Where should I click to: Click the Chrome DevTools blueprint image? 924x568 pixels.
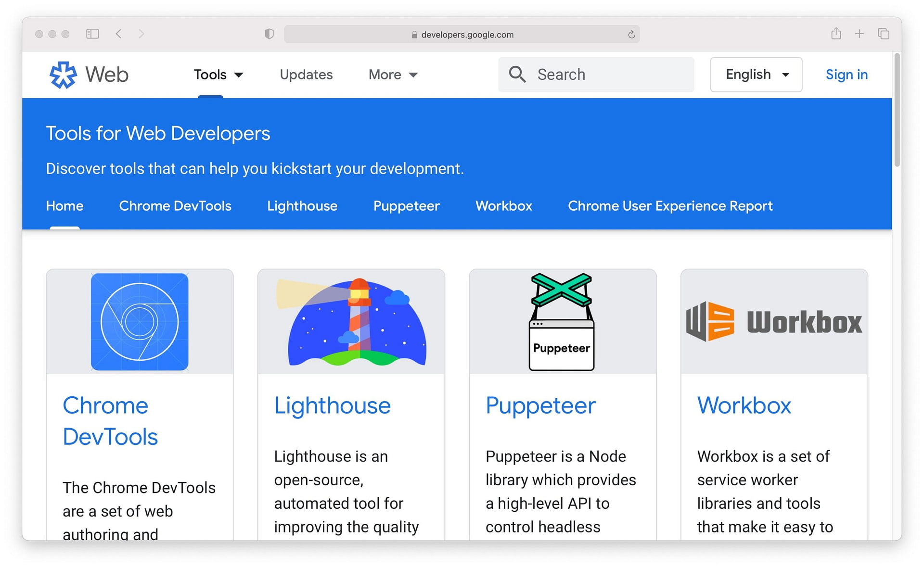140,322
